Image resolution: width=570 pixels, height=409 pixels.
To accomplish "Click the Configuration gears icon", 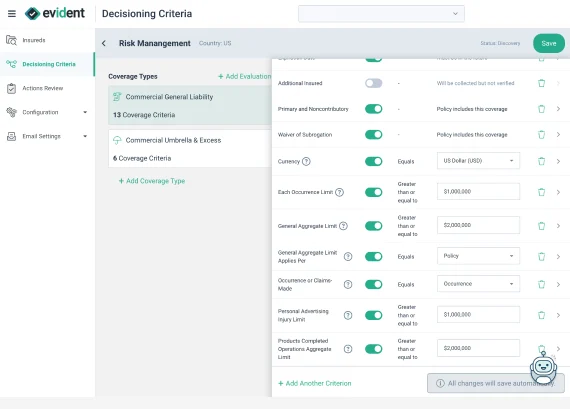I will click(11, 112).
